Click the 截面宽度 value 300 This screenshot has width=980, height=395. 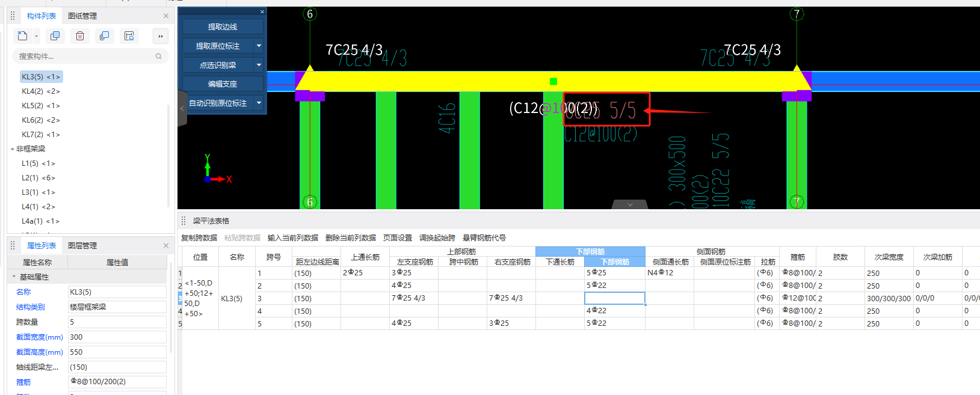pyautogui.click(x=117, y=337)
